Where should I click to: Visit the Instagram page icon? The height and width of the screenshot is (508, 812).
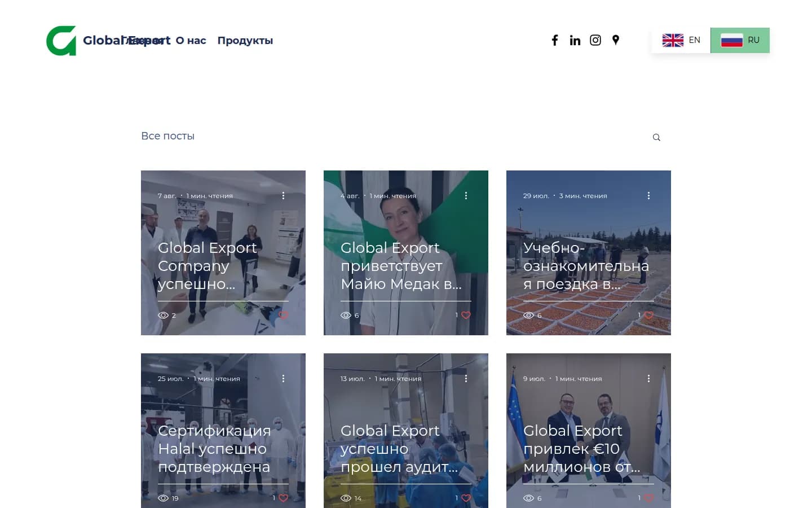pos(595,40)
